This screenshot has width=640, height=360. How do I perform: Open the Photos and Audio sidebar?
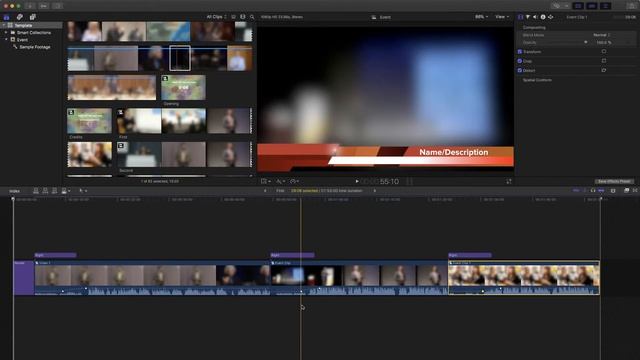tap(20, 17)
